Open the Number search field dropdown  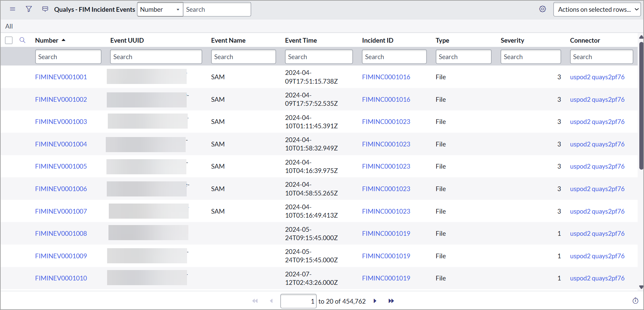click(x=160, y=9)
